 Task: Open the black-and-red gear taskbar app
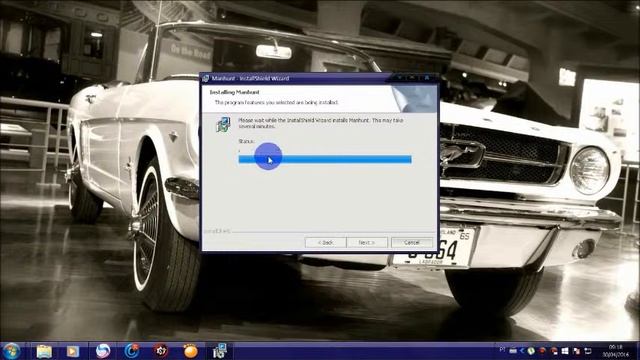click(161, 350)
